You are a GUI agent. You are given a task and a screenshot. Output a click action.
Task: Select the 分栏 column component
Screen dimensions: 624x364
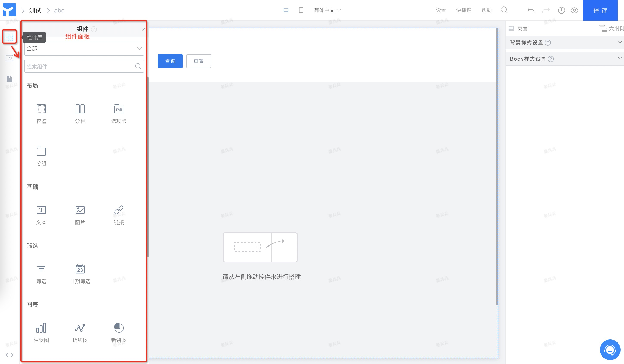[x=80, y=114]
